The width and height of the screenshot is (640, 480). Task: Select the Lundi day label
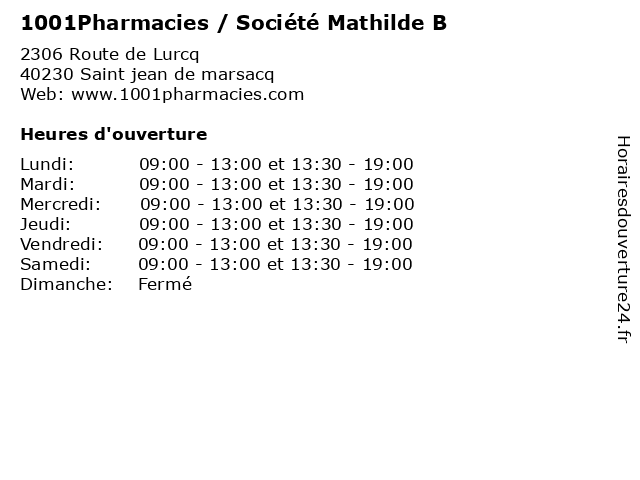(x=47, y=164)
